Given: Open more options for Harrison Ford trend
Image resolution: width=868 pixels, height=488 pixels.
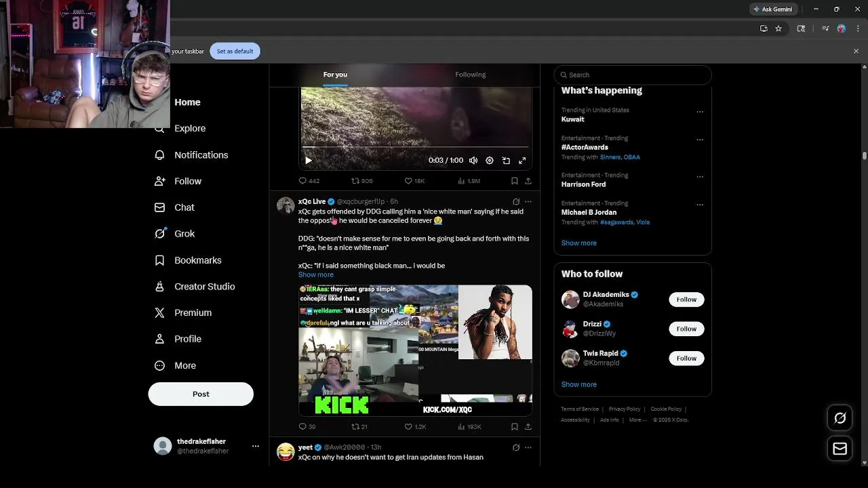Looking at the screenshot, I should [x=700, y=176].
